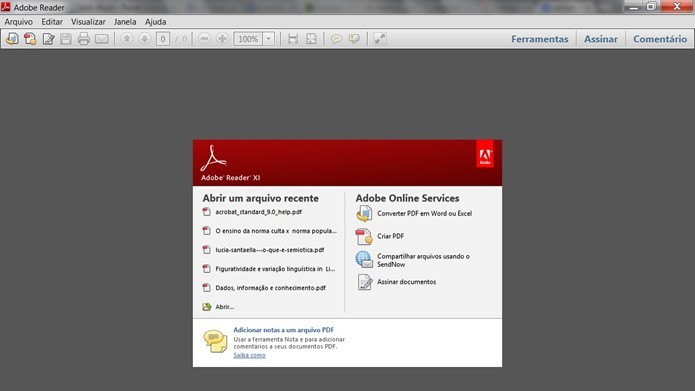Image resolution: width=695 pixels, height=391 pixels.
Task: Click the SendNow globe share icon
Action: (364, 260)
